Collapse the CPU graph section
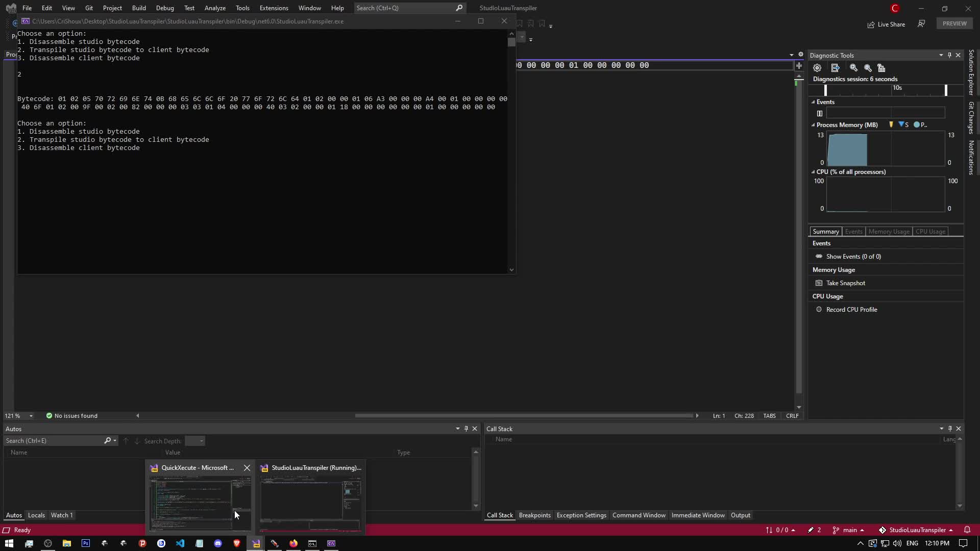Image resolution: width=980 pixels, height=551 pixels. (813, 172)
